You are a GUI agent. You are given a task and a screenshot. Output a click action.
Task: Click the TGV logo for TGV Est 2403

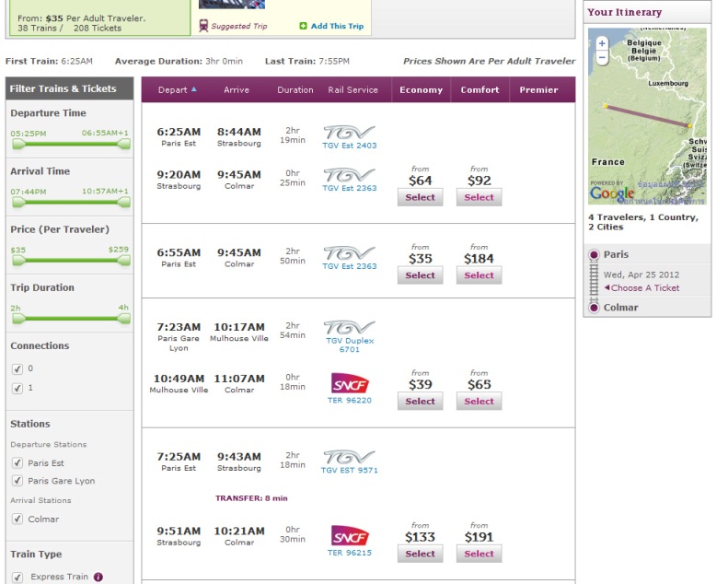pyautogui.click(x=349, y=133)
